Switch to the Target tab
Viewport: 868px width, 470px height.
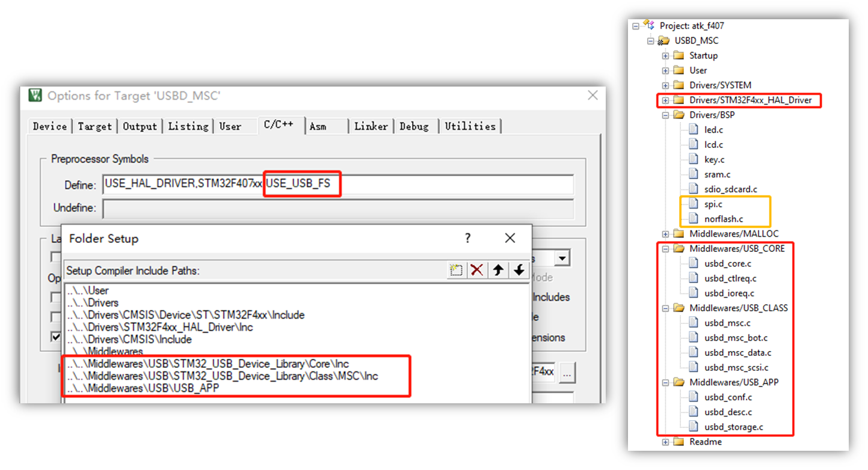[x=94, y=126]
